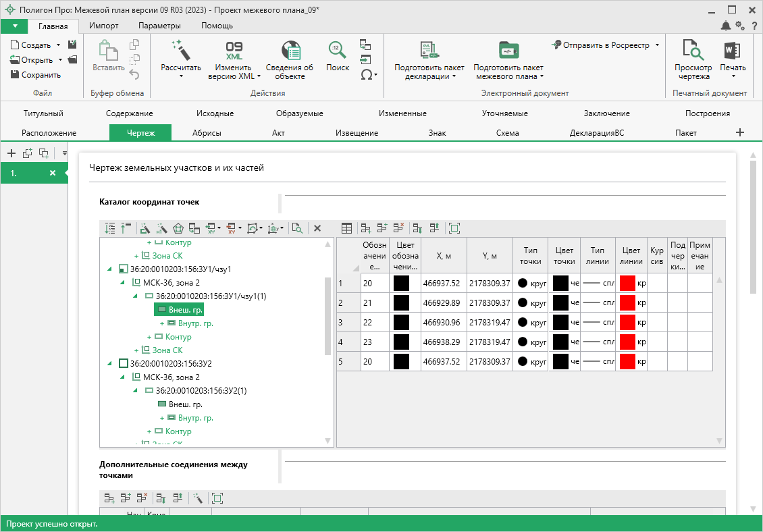Toggle checkbox for 36:20:0010203:156:ЗУ1/чзу1
The image size is (763, 532).
[x=123, y=269]
